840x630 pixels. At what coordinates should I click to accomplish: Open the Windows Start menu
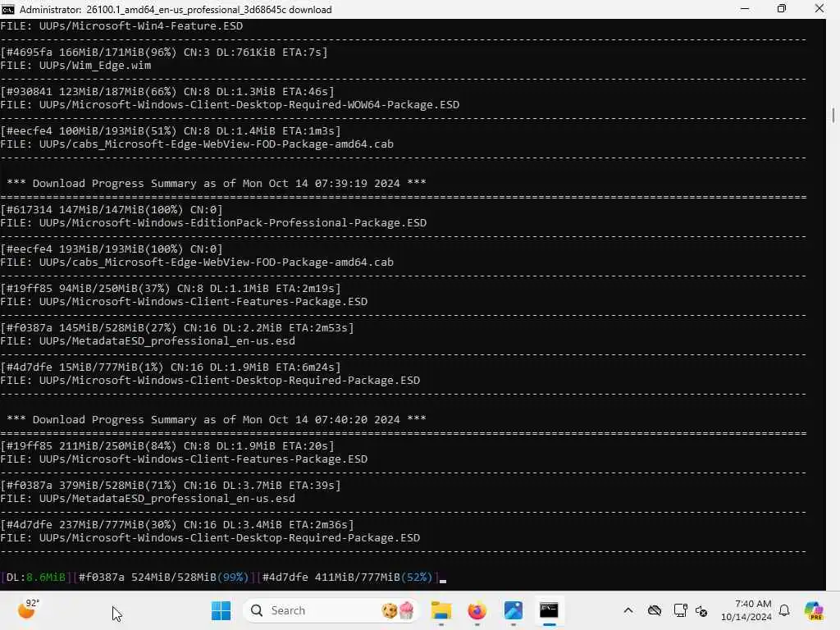(221, 610)
